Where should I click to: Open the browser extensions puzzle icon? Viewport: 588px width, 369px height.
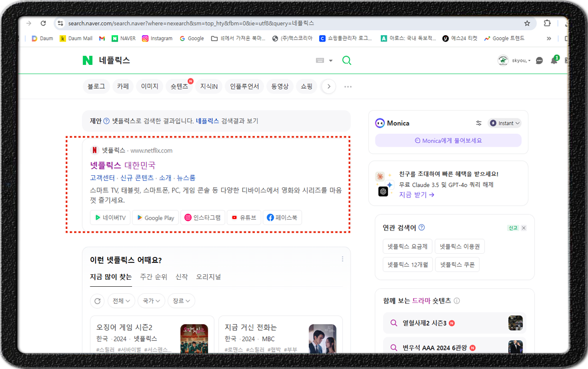tap(547, 23)
